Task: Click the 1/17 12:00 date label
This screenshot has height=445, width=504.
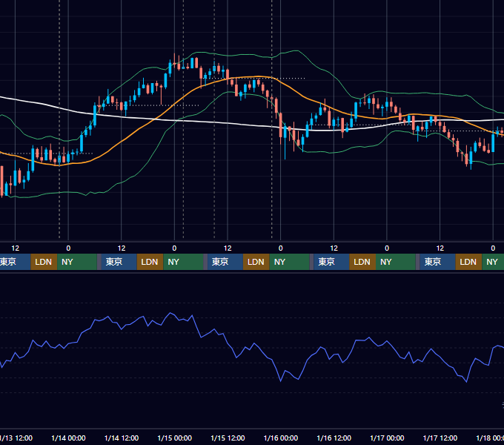Action: click(440, 438)
